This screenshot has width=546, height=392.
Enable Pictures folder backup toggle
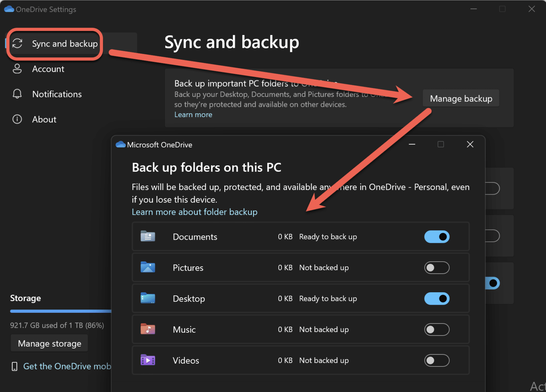tap(437, 268)
